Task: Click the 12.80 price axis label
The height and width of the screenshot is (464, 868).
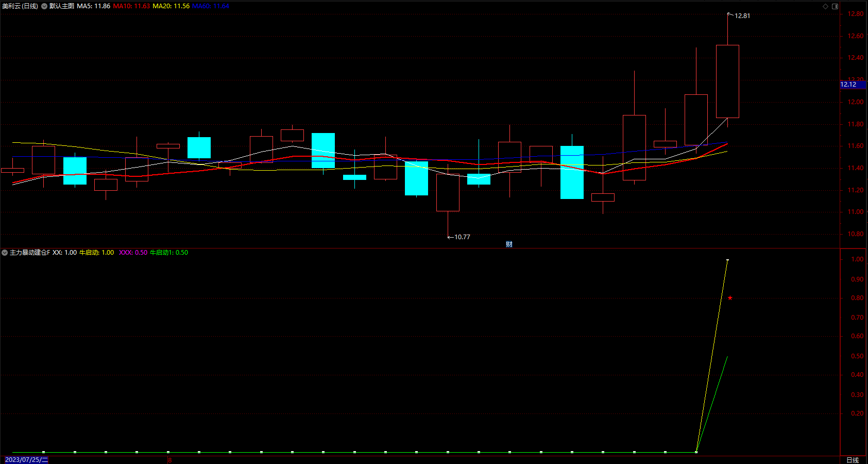Action: tap(856, 14)
